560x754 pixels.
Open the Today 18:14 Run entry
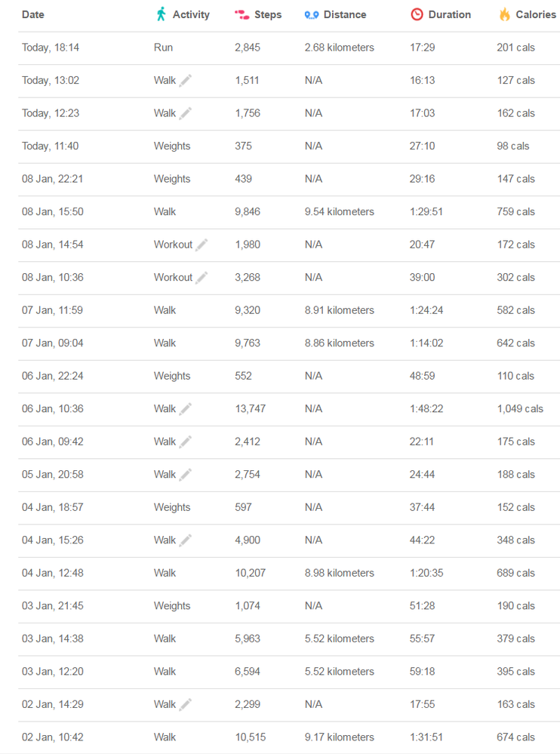point(289,48)
